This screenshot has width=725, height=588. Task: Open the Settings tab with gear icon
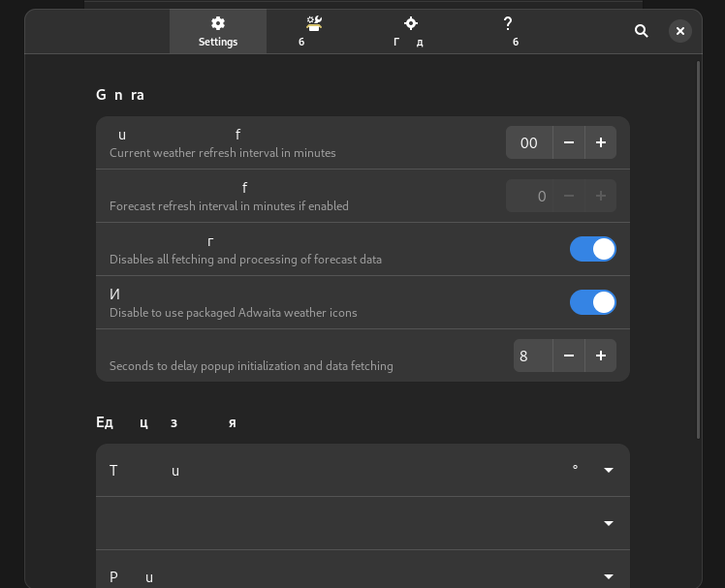218,32
